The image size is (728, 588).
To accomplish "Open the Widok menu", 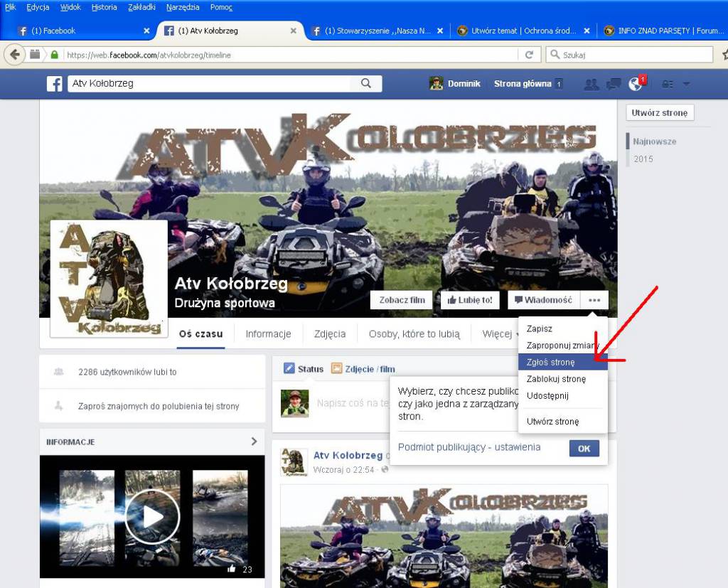I will [70, 7].
